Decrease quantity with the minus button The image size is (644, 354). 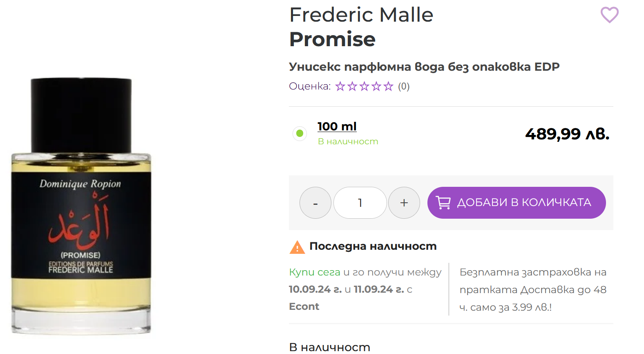315,203
